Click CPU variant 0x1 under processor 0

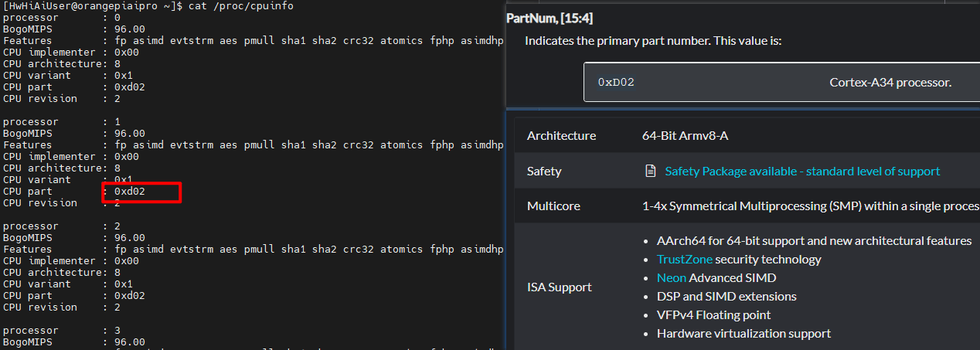68,76
